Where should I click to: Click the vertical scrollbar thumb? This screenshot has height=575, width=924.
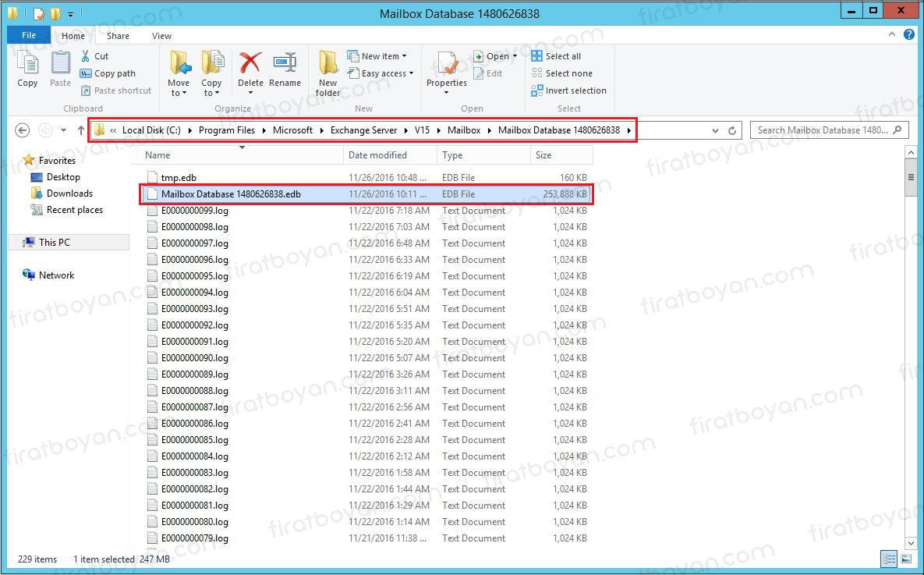(x=911, y=177)
